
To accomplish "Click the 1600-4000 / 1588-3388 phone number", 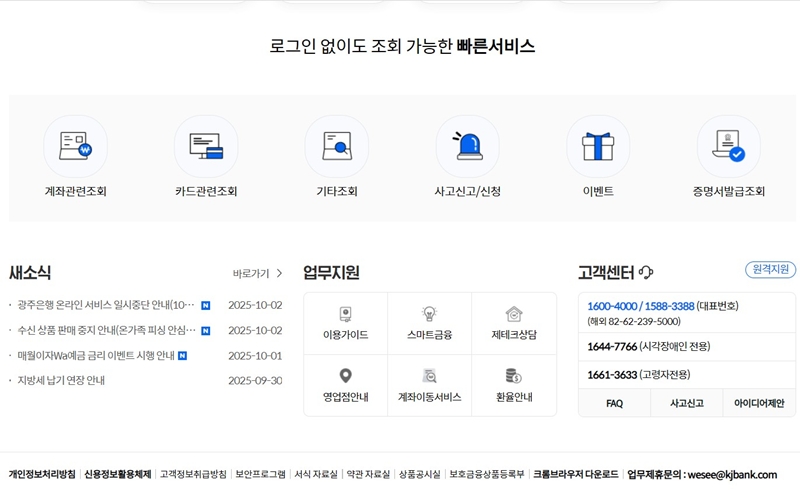I will (x=640, y=306).
